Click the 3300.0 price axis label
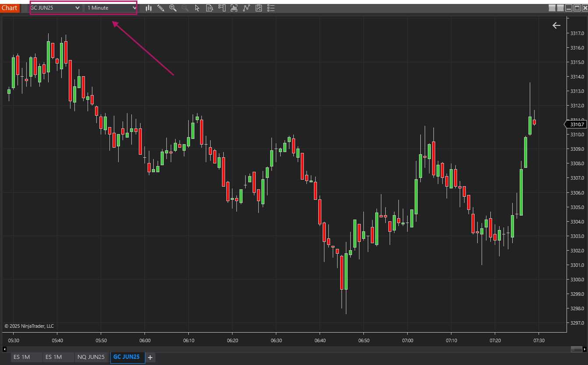 pos(577,280)
